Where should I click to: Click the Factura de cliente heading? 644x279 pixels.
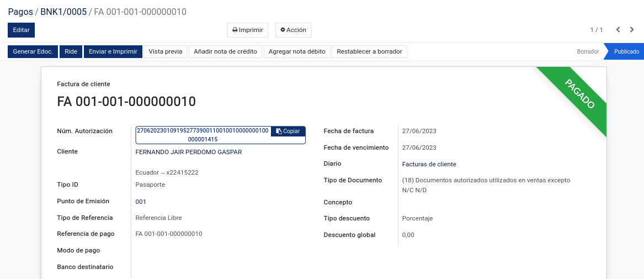(x=84, y=84)
